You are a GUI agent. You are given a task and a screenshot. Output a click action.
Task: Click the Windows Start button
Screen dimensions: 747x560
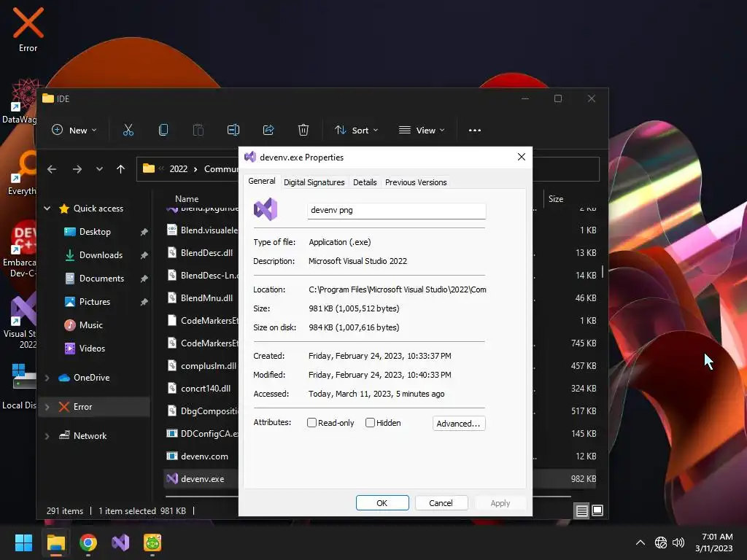point(23,542)
